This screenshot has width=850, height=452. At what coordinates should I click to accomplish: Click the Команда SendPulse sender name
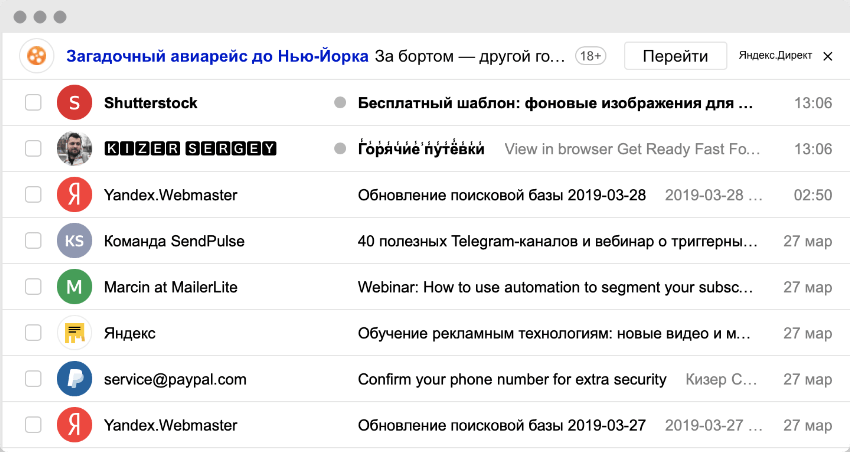click(x=174, y=241)
